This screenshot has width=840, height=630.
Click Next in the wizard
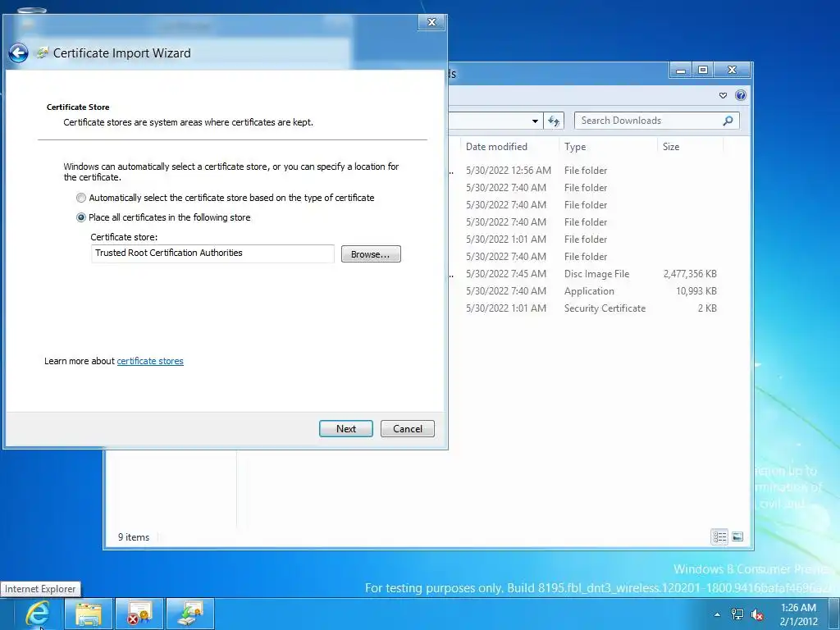346,428
